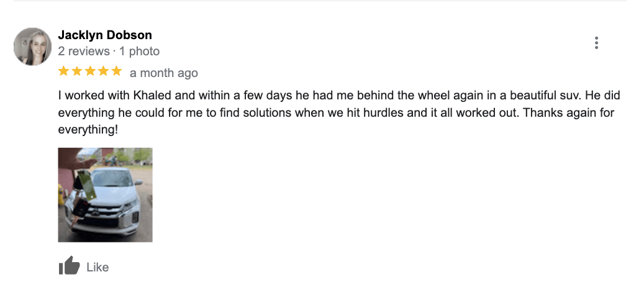Open the attached SUV photo thumbnail
Image resolution: width=644 pixels, height=300 pixels.
point(105,195)
